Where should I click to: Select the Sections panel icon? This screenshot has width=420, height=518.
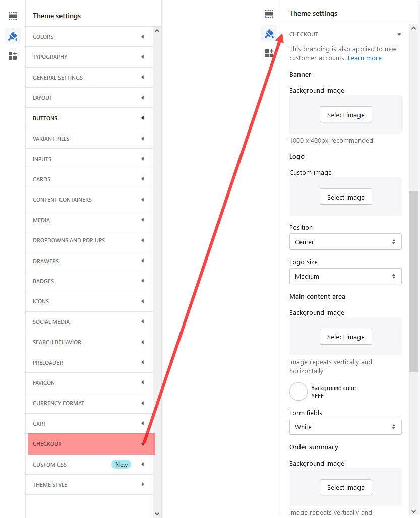coord(13,16)
